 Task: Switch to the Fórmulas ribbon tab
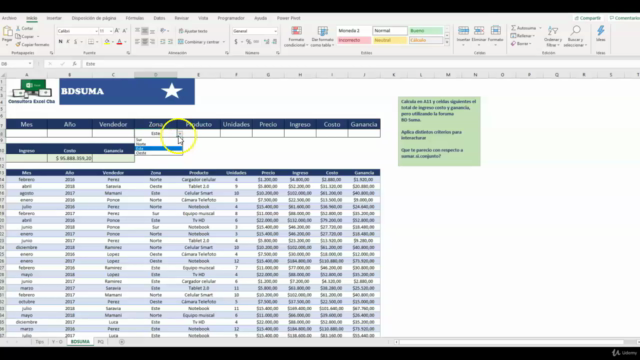pos(135,18)
